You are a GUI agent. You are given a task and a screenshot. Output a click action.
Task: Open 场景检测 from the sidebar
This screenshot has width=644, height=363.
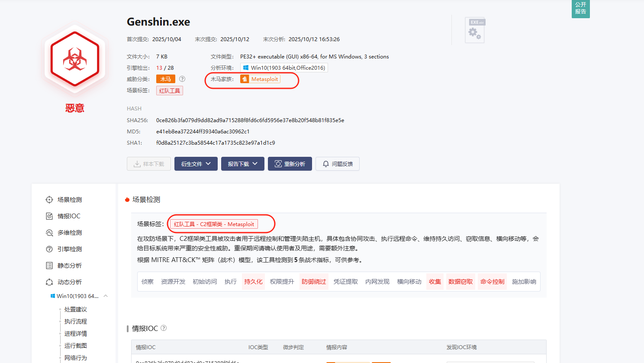(69, 200)
